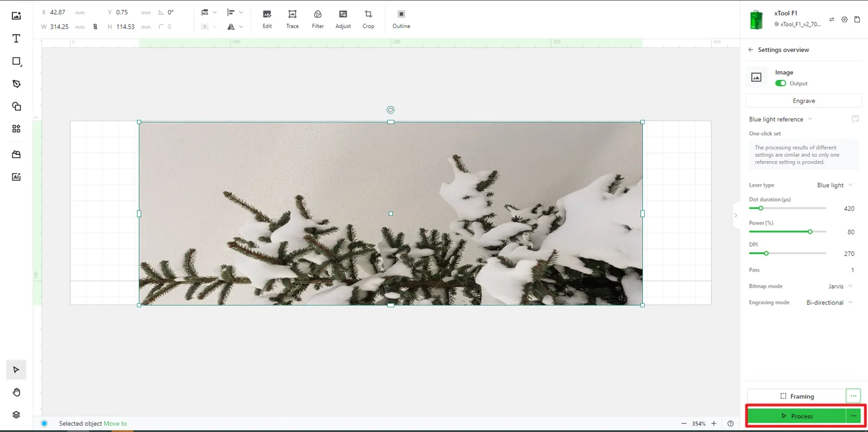Expand the align objects dropdown
Viewport: 868px width, 432px height.
click(235, 12)
